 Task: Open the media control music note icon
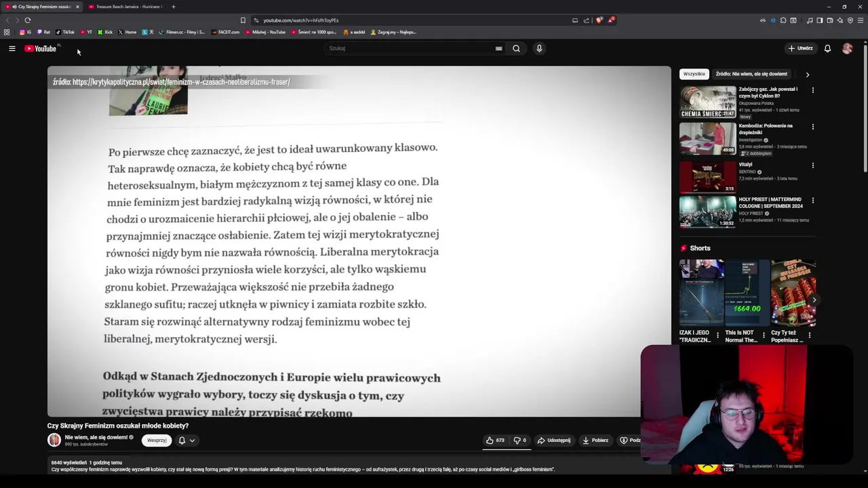(810, 20)
